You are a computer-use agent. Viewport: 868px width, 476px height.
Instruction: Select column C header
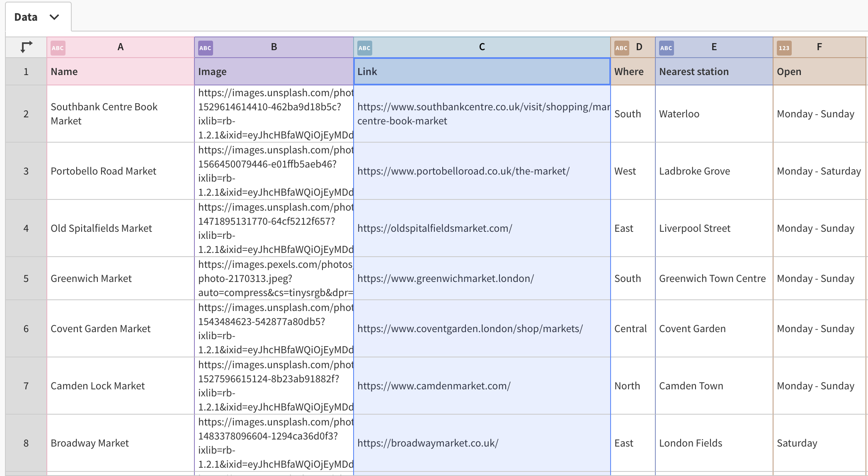coord(482,47)
